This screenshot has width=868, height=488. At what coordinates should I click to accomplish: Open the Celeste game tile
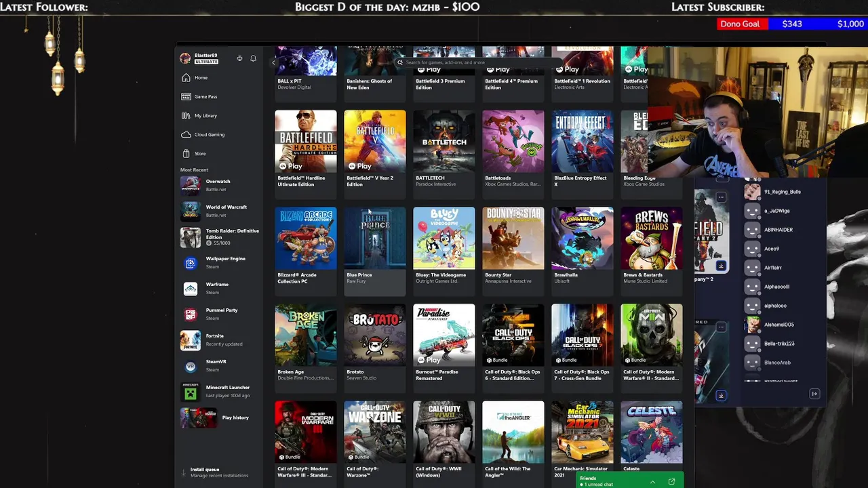(x=652, y=437)
